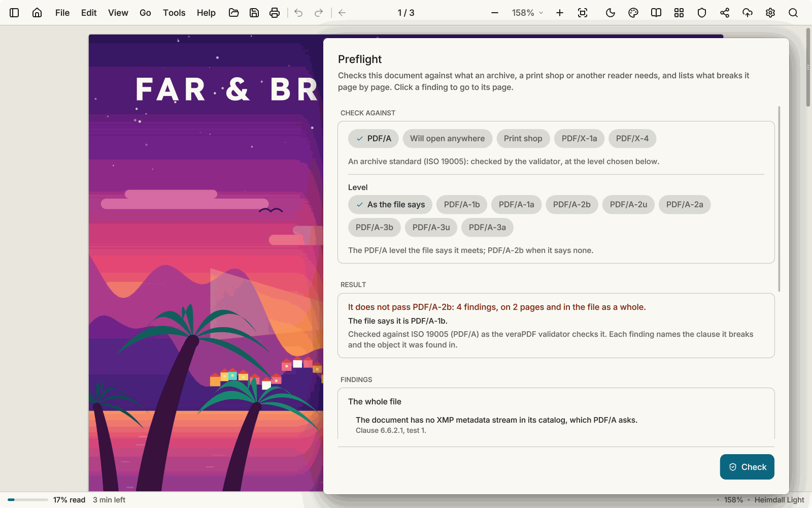Search the document with the magnifier icon
Viewport: 812px width, 508px height.
[793, 13]
